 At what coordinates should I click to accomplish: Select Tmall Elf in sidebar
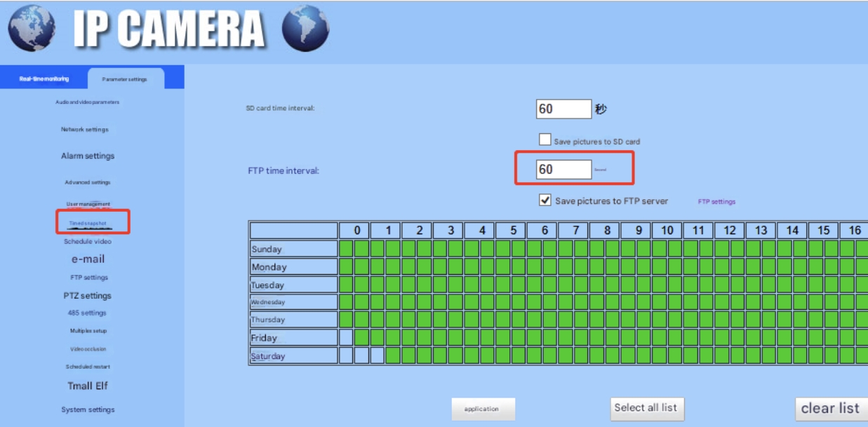pyautogui.click(x=88, y=386)
